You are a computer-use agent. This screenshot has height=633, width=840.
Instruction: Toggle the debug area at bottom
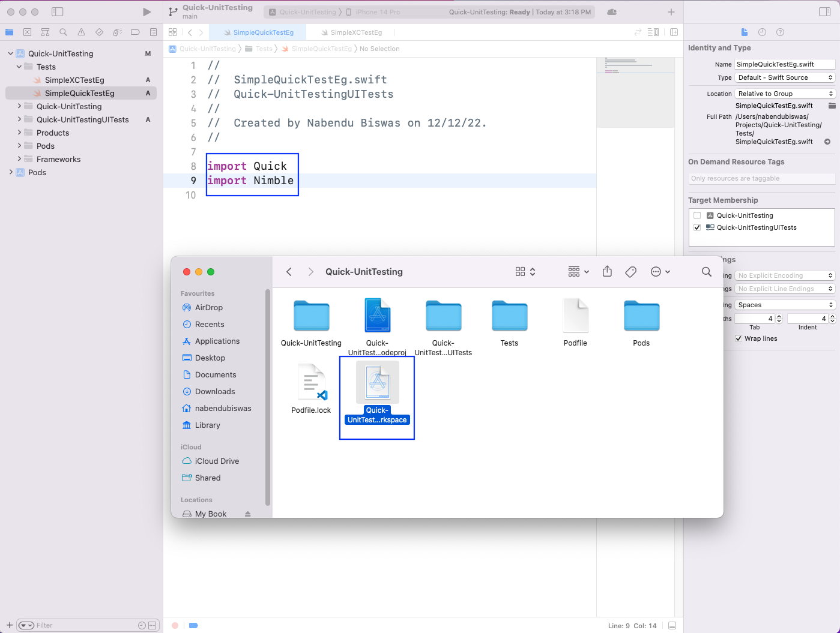[x=672, y=625]
